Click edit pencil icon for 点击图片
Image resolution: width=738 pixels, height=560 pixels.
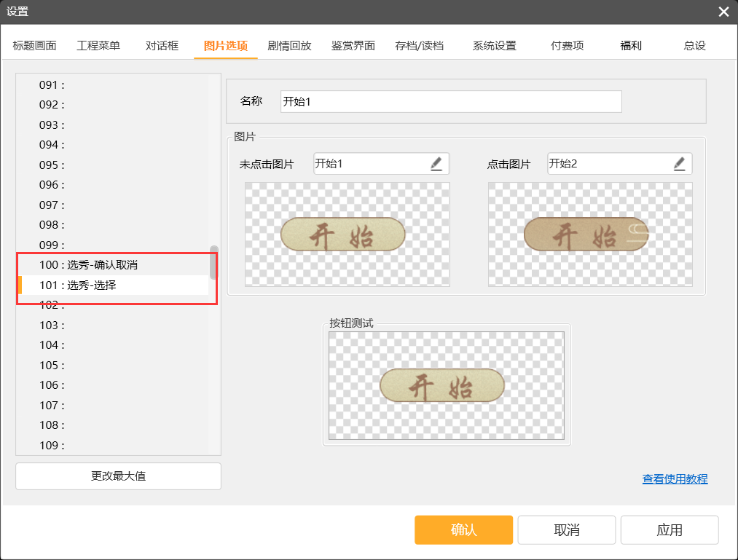coord(679,164)
